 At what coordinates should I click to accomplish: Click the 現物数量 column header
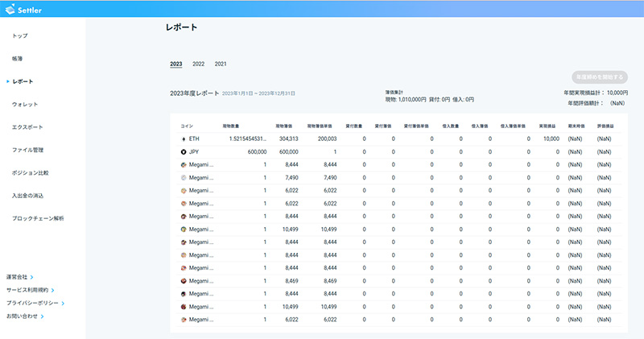(231, 126)
